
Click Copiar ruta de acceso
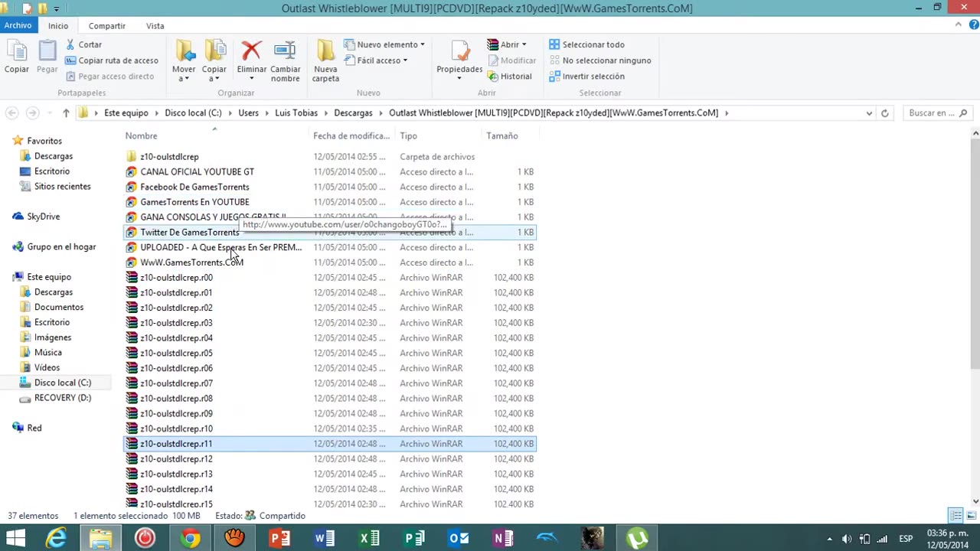click(112, 60)
